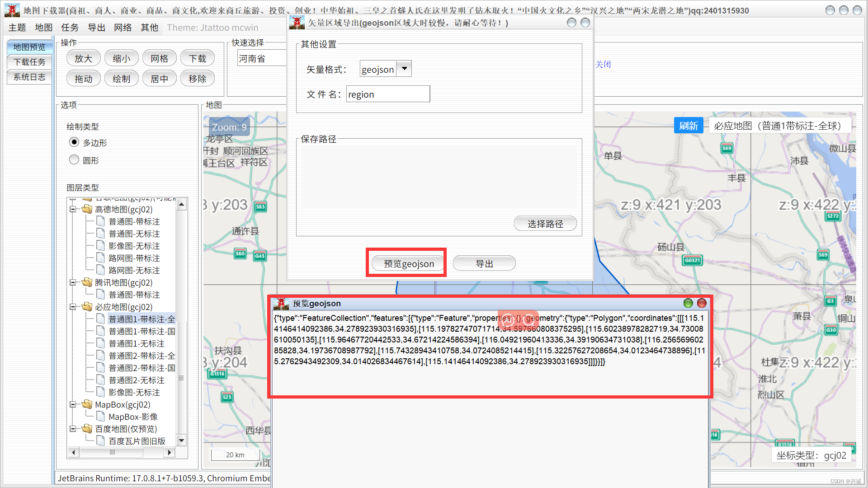
Task: Open 矢量格式 geojson dropdown arrow
Action: [x=404, y=69]
